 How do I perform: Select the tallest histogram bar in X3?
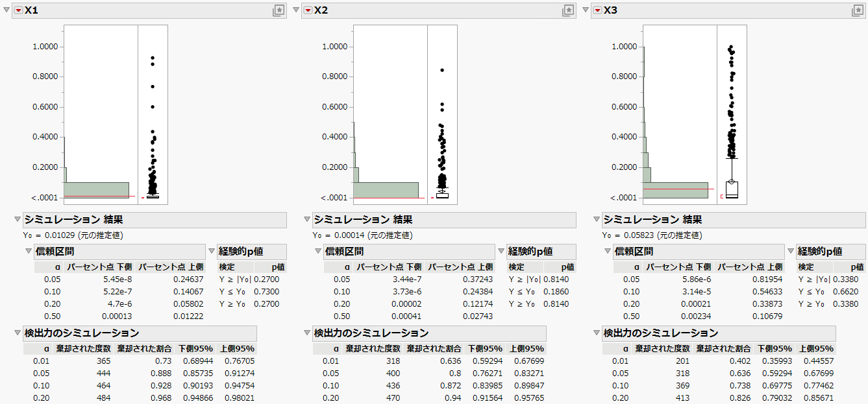click(x=675, y=190)
